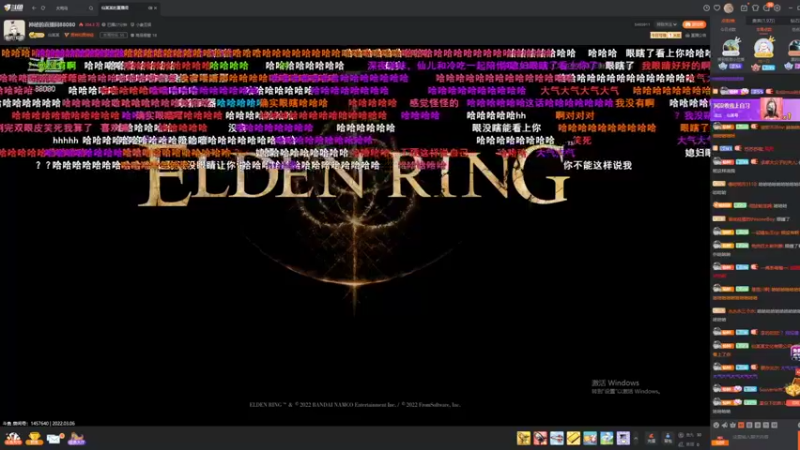Image resolution: width=800 pixels, height=450 pixels.
Task: Open the user profile avatar in the top bar
Action: 729,8
